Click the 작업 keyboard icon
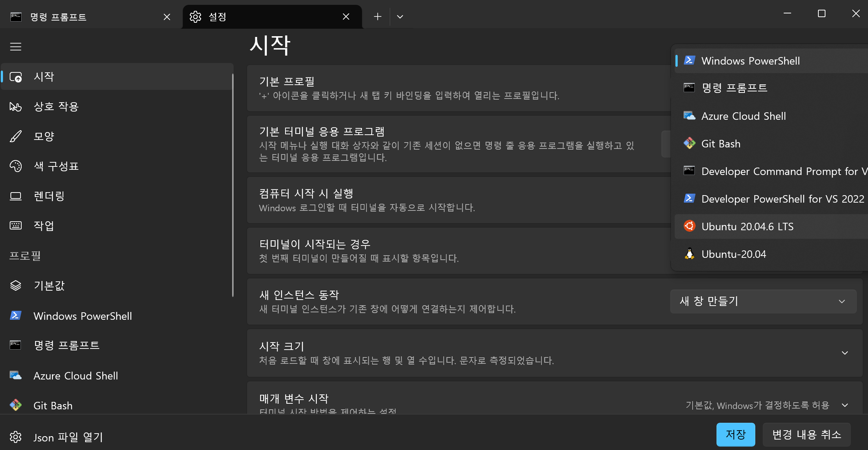 16,226
